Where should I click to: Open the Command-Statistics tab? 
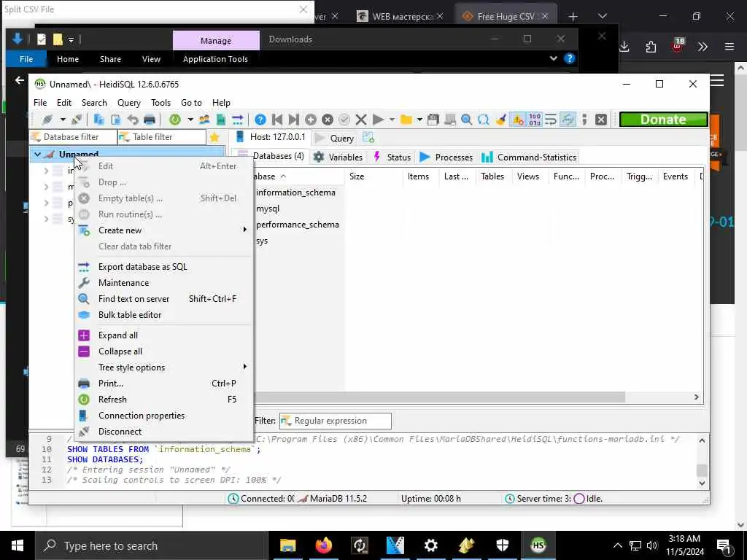tap(529, 157)
